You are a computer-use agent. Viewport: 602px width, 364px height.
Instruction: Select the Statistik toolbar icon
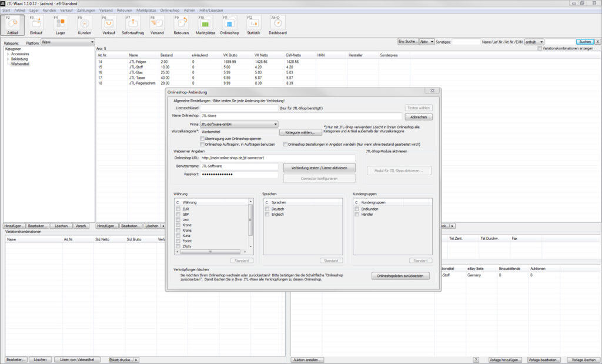pyautogui.click(x=253, y=25)
